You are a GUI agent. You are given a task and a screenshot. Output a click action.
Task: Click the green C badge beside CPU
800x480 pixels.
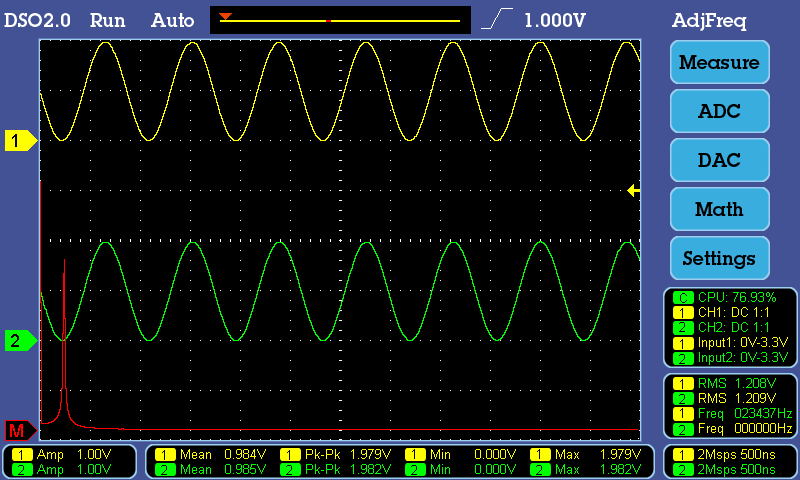[x=683, y=297]
